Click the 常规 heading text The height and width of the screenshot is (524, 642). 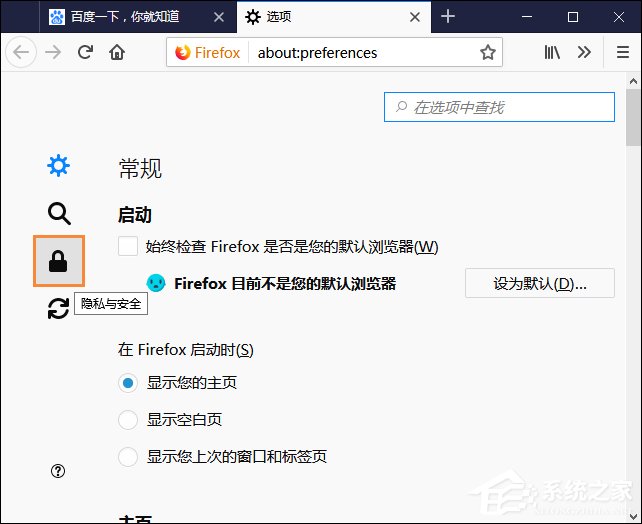pyautogui.click(x=140, y=168)
